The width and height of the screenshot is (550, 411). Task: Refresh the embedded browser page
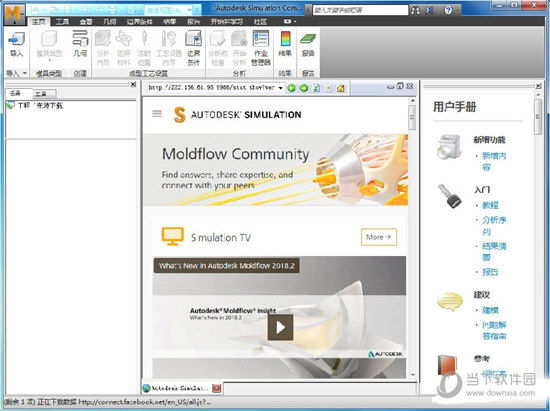click(316, 88)
